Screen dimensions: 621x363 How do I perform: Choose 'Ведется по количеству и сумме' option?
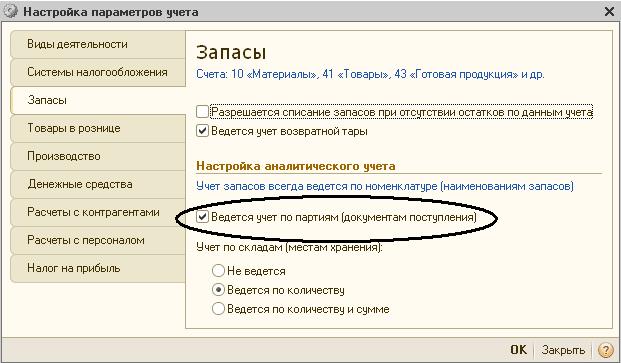(x=218, y=309)
